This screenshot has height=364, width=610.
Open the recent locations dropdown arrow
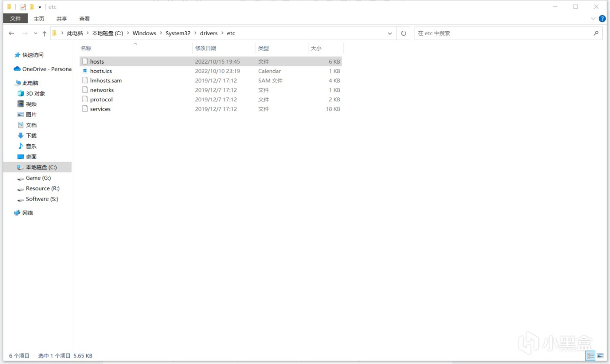[x=35, y=33]
